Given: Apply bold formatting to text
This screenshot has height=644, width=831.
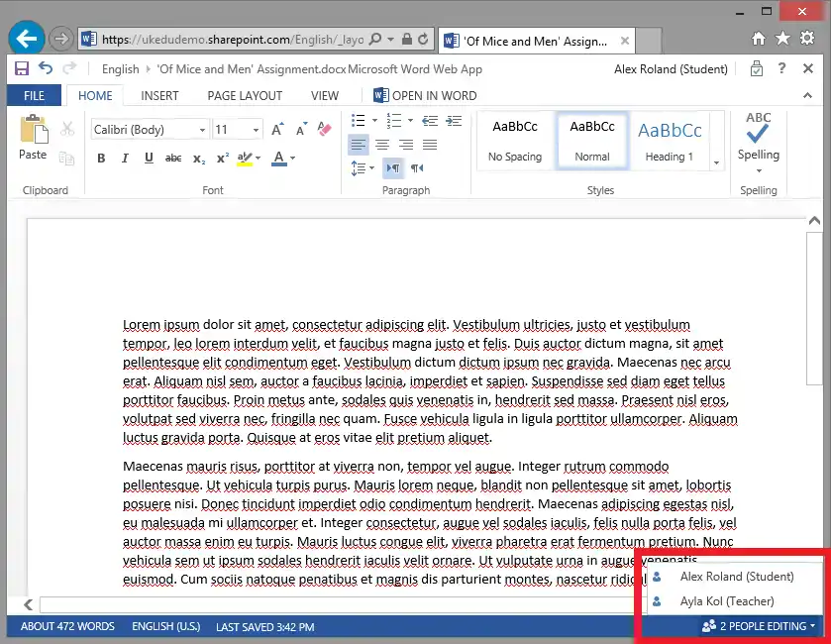Looking at the screenshot, I should tap(102, 158).
